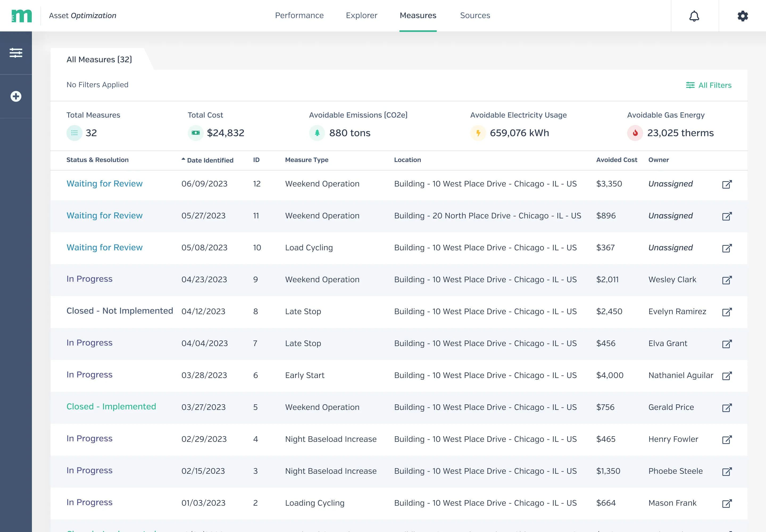The image size is (766, 532).
Task: Switch to the Performance tab
Action: [x=299, y=15]
